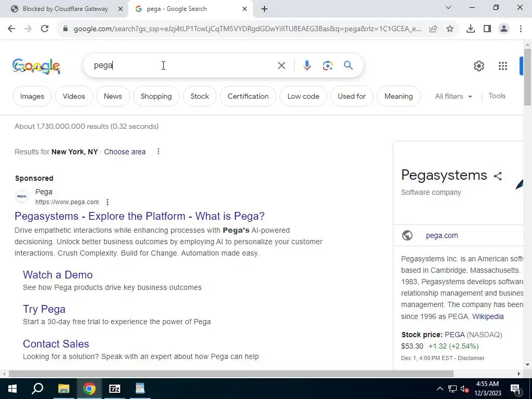The width and height of the screenshot is (532, 399).
Task: Click into the Google search input field
Action: pyautogui.click(x=183, y=65)
